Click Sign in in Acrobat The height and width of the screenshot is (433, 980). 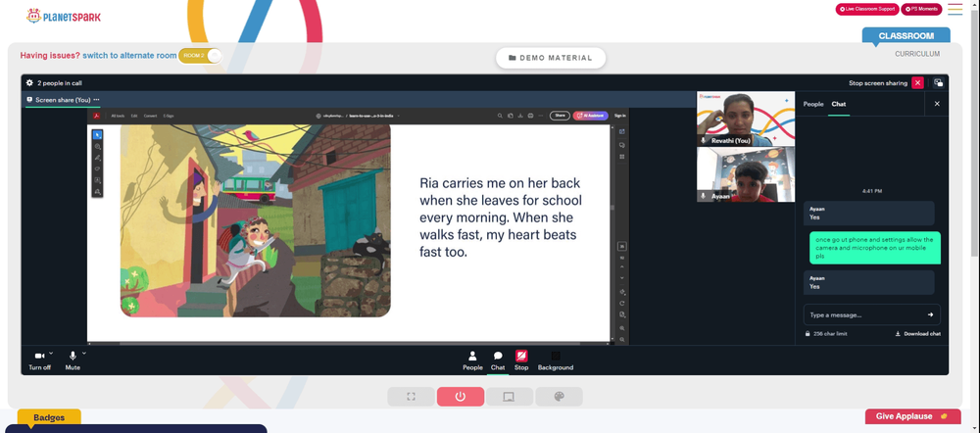point(619,116)
